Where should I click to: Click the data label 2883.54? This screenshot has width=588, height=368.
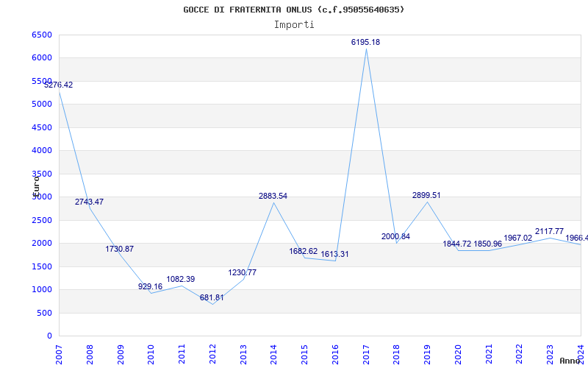tap(273, 196)
